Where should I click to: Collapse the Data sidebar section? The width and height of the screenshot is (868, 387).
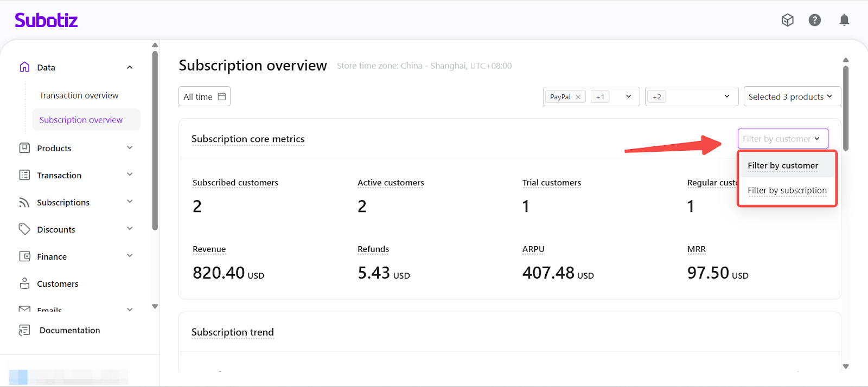click(x=130, y=67)
